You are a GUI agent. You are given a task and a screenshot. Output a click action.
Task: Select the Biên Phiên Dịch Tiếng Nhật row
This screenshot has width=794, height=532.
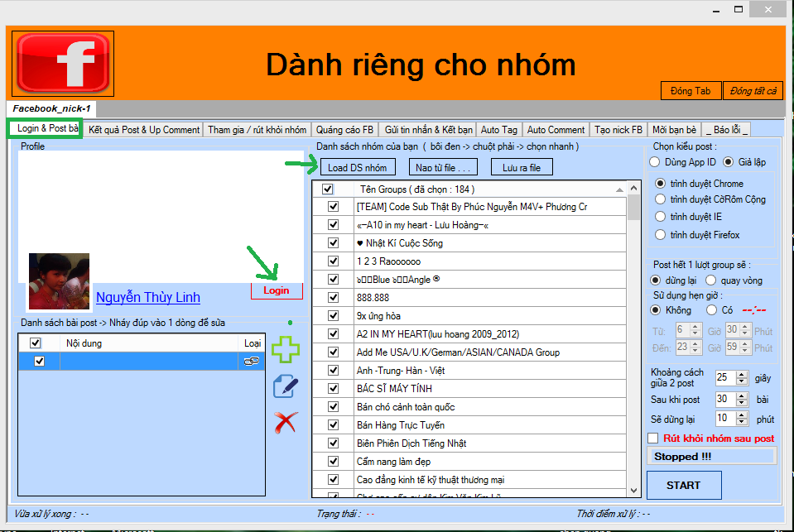point(469,443)
